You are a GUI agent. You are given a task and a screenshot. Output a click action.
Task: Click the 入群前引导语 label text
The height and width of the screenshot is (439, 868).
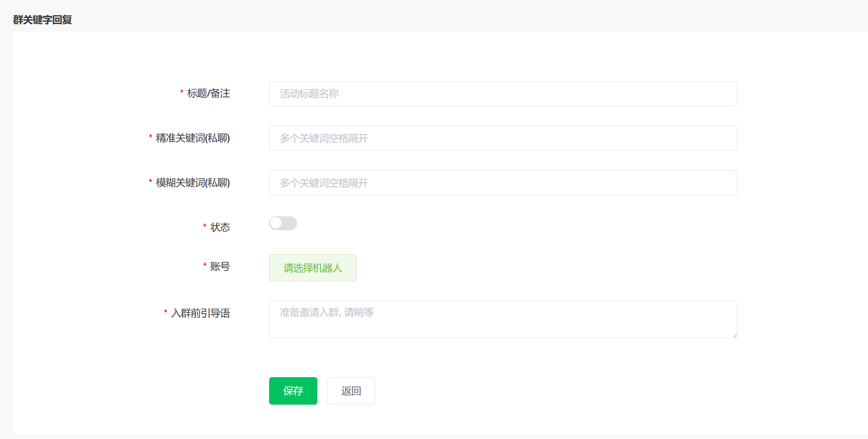pos(200,313)
